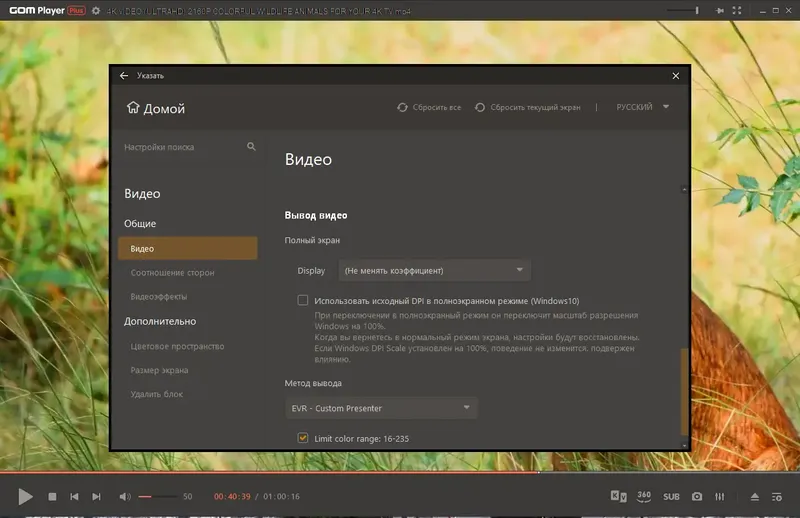Screen dimensions: 800x518
Task: Click the volume value 50
Action: pyautogui.click(x=188, y=497)
